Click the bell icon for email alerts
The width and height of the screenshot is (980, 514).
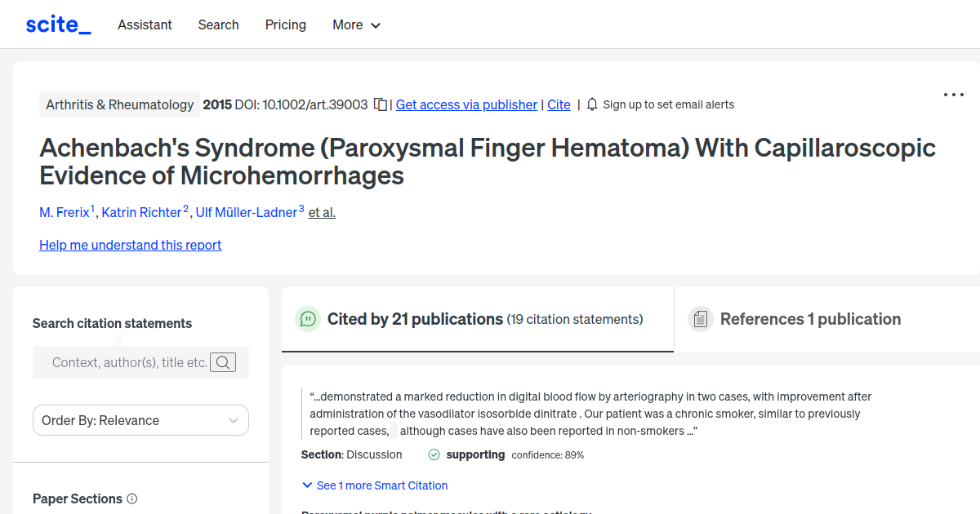(591, 104)
